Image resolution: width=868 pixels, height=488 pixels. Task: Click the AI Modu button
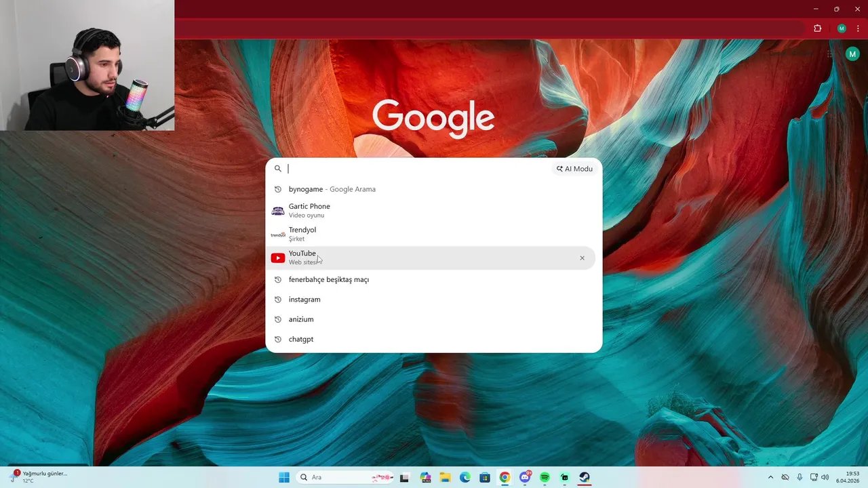click(x=574, y=169)
